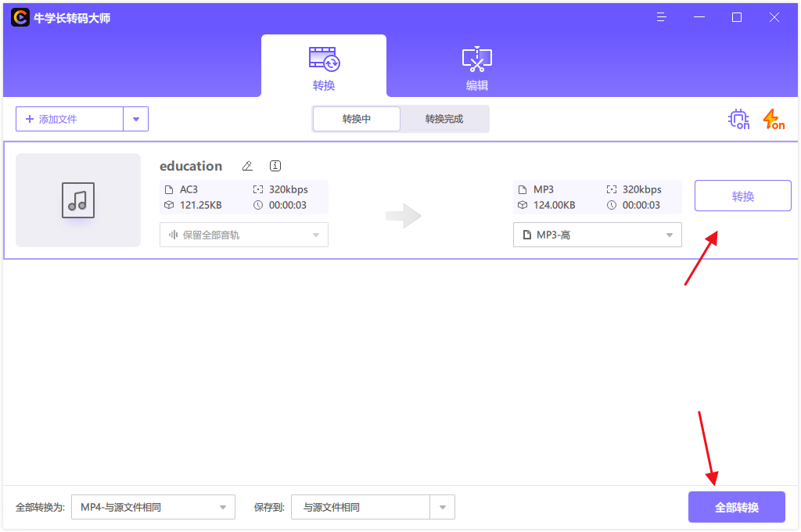The height and width of the screenshot is (532, 801).
Task: Click the source AC3 format label
Action: 189,189
